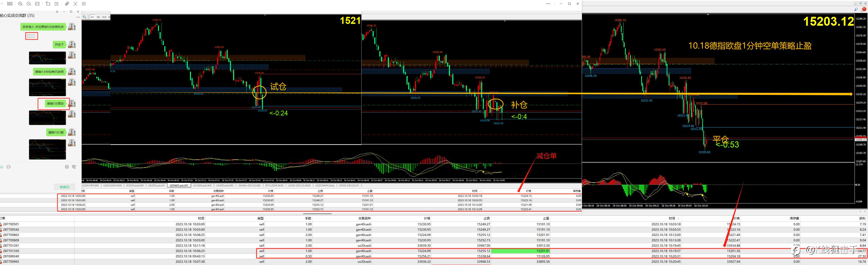Open chart thumbnail below 德指1小时空单已进场 message
Screen dimensions: 868x265
[48, 87]
